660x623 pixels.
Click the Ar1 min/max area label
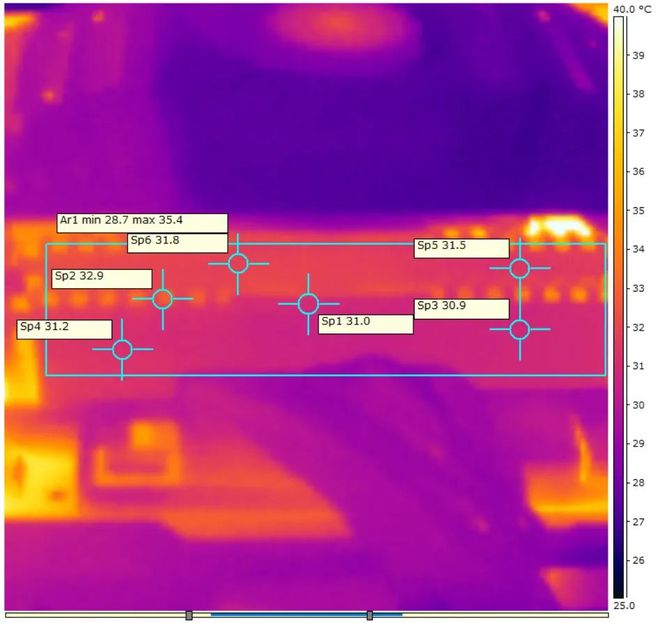tap(141, 222)
